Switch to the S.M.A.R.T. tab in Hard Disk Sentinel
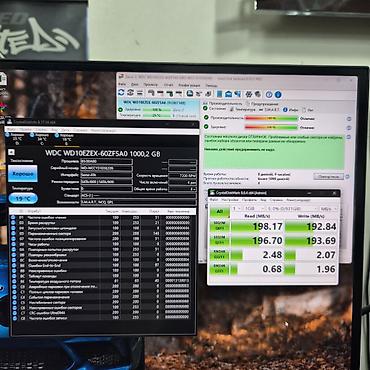Image resolution: width=370 pixels, height=370 pixels. 269,109
